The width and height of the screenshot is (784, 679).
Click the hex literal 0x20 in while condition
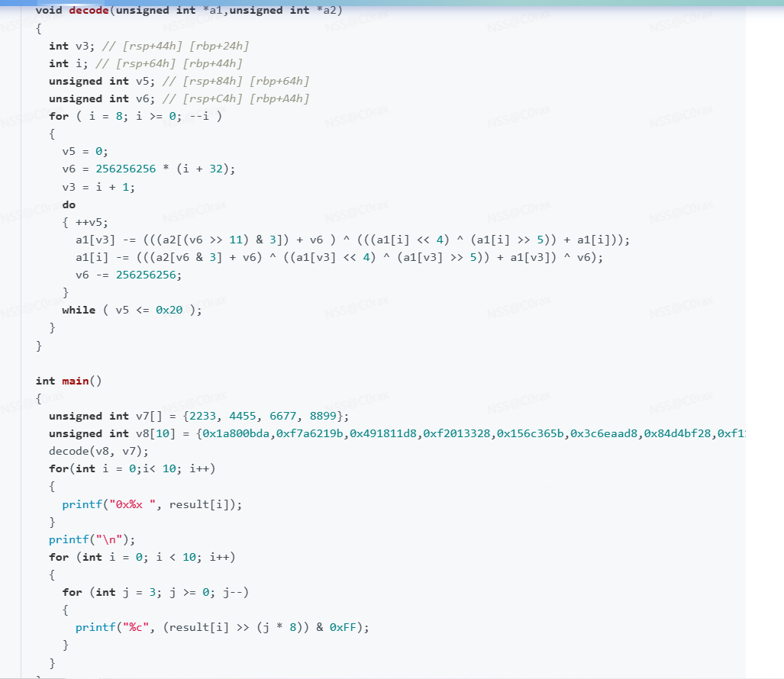(x=169, y=310)
